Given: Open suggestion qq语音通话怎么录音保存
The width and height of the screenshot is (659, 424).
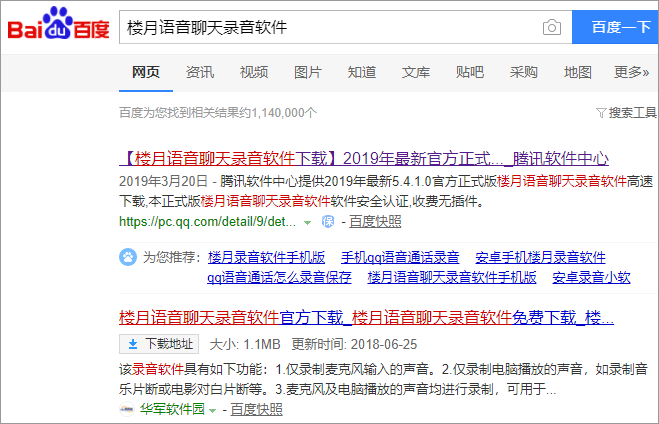Looking at the screenshot, I should (279, 277).
